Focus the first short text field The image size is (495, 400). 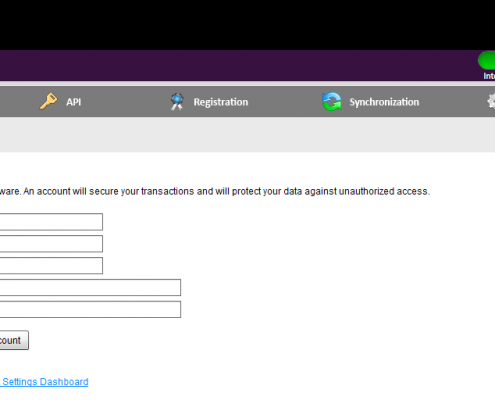pos(51,222)
